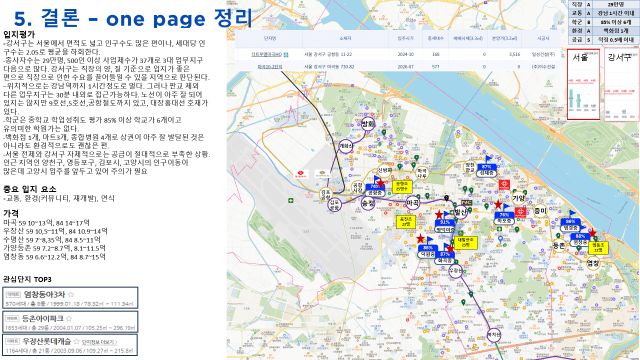This screenshot has width=640, height=360.
Task: Click the 중요 입지 요소 heading
Action: point(29,189)
